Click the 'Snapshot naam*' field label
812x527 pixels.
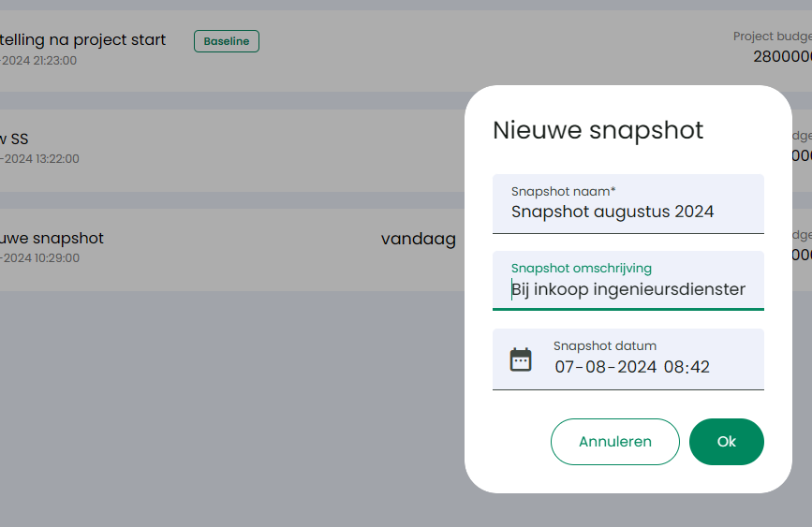click(x=564, y=192)
